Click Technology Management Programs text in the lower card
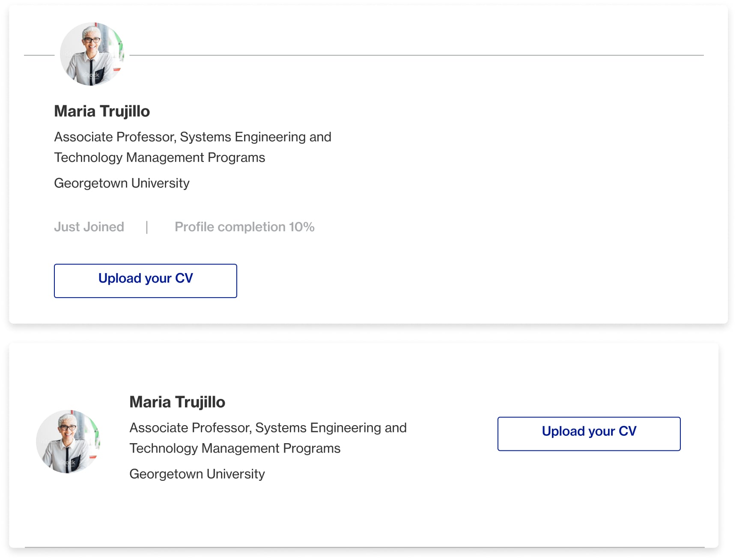Viewport: 736px width, 560px height. coord(235,448)
